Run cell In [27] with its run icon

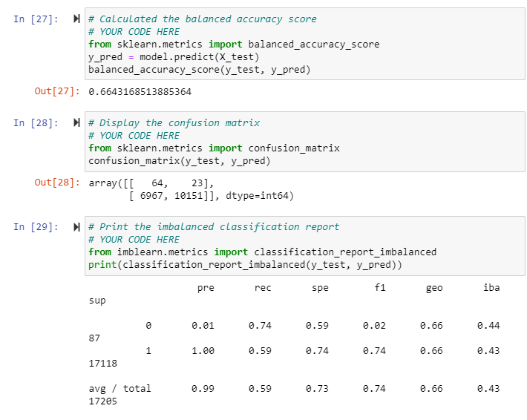coord(76,19)
